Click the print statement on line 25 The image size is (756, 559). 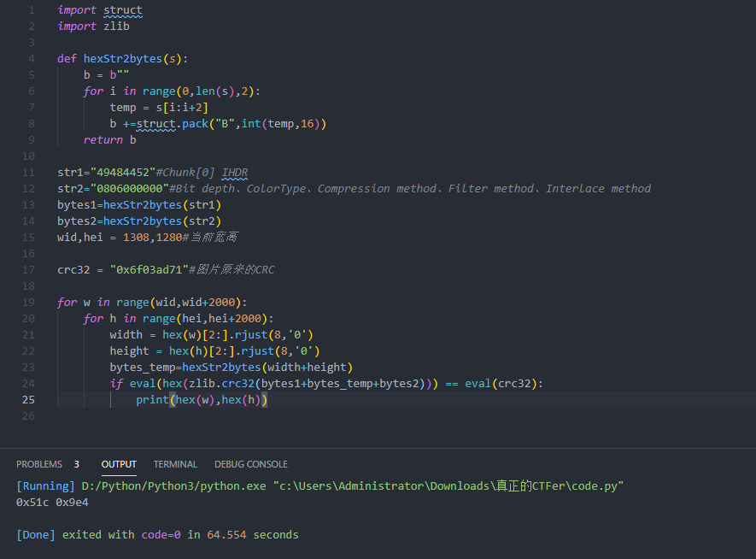point(152,399)
